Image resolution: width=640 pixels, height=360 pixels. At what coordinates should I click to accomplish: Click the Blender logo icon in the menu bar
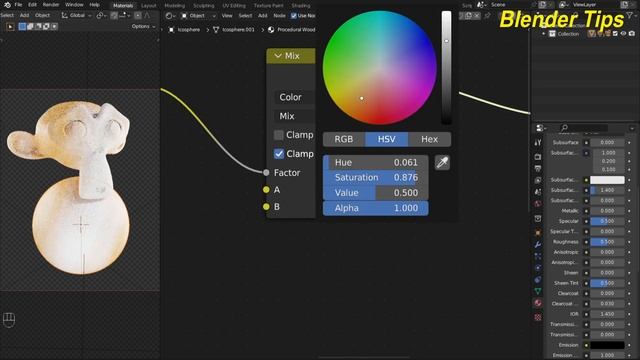[x=7, y=5]
